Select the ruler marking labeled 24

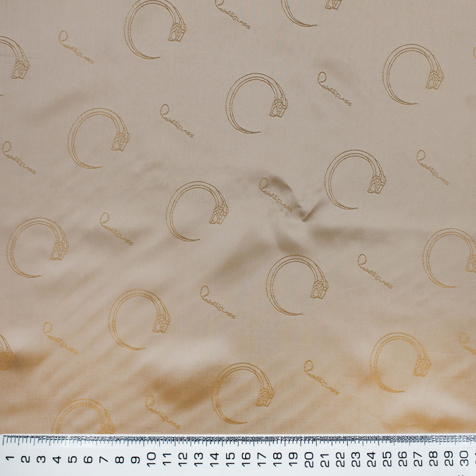tap(371, 459)
